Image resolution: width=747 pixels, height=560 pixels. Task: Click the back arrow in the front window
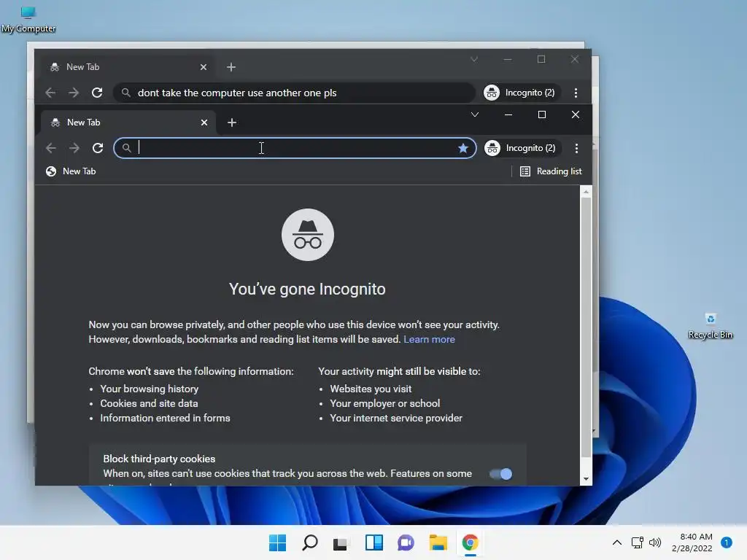point(51,148)
